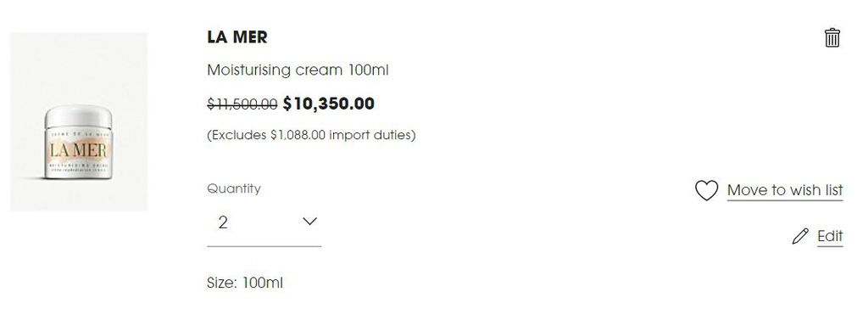Open the La Mer product thumbnail
Screen dimensions: 868x320
(x=79, y=121)
